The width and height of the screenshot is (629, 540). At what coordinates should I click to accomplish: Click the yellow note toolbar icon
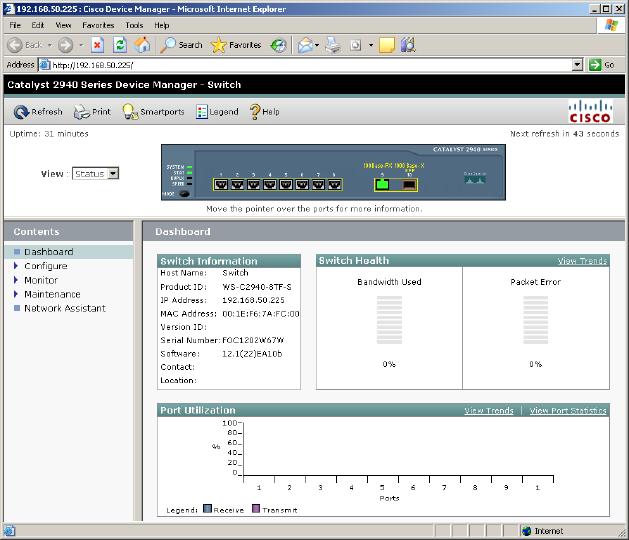click(387, 45)
